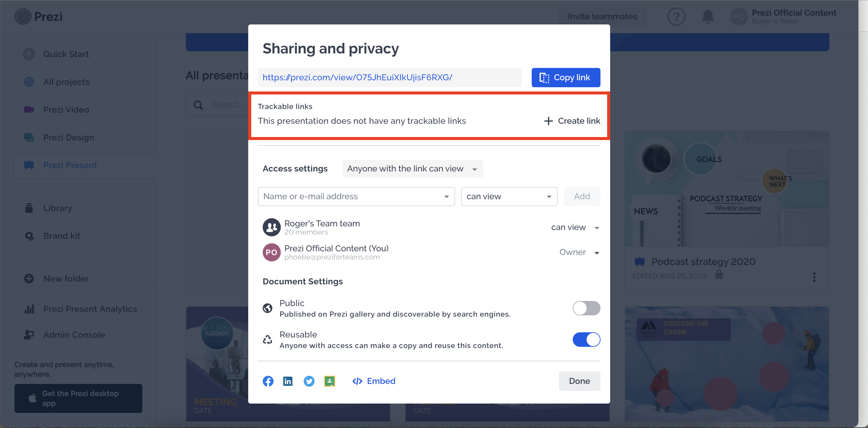The width and height of the screenshot is (868, 428).
Task: Click New folder label
Action: [x=66, y=279]
